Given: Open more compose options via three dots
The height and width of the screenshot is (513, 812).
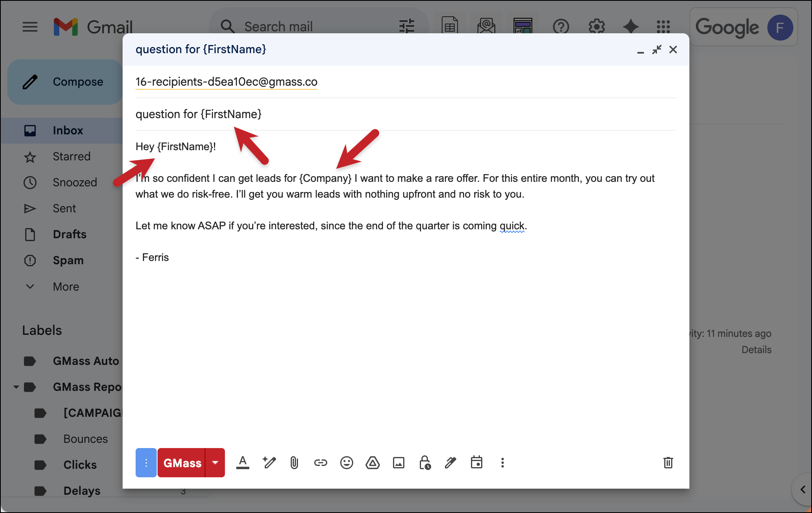Looking at the screenshot, I should tap(502, 463).
